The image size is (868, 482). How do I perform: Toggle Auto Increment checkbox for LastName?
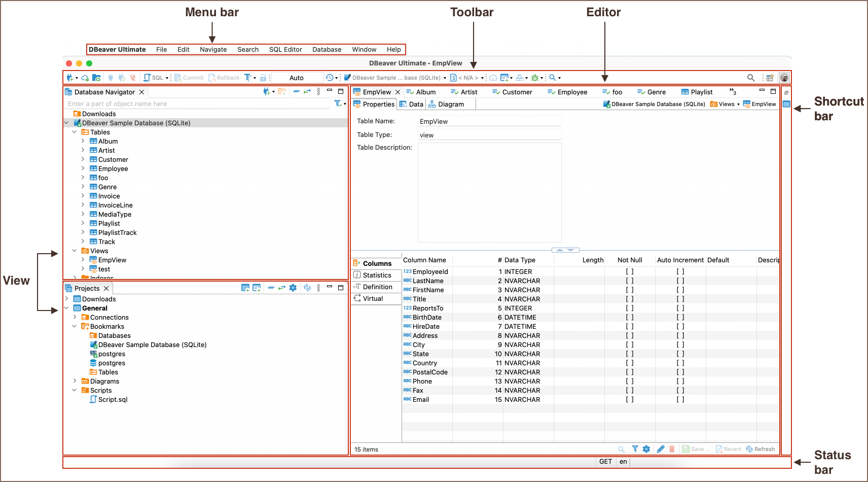click(x=680, y=281)
